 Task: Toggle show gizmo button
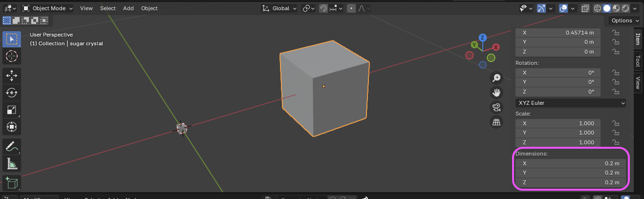coord(542,8)
